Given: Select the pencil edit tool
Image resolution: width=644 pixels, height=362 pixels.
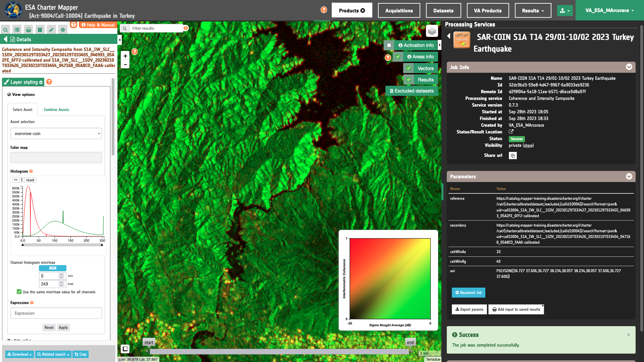Looking at the screenshot, I should 51,30.
